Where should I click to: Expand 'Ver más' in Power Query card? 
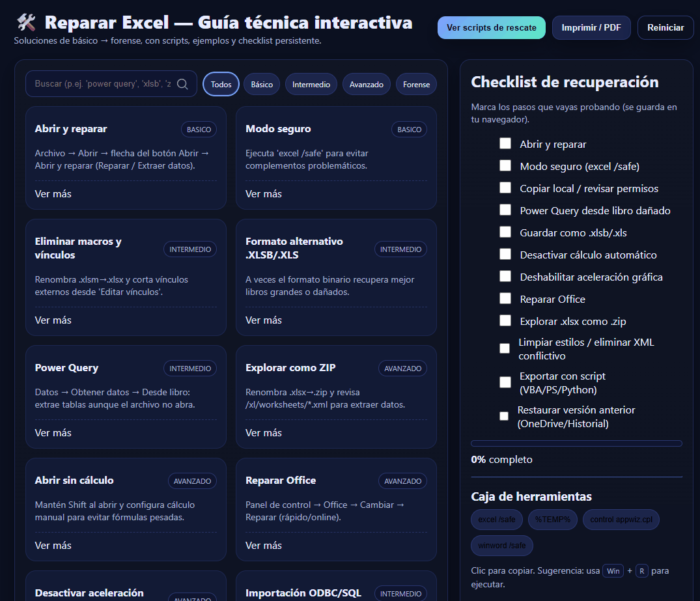pos(53,432)
